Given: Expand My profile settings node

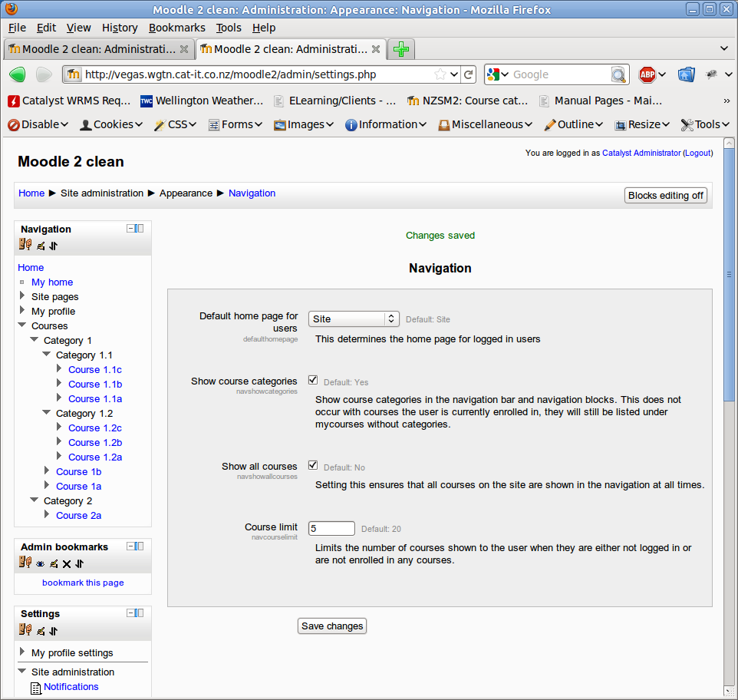Looking at the screenshot, I should [x=22, y=652].
